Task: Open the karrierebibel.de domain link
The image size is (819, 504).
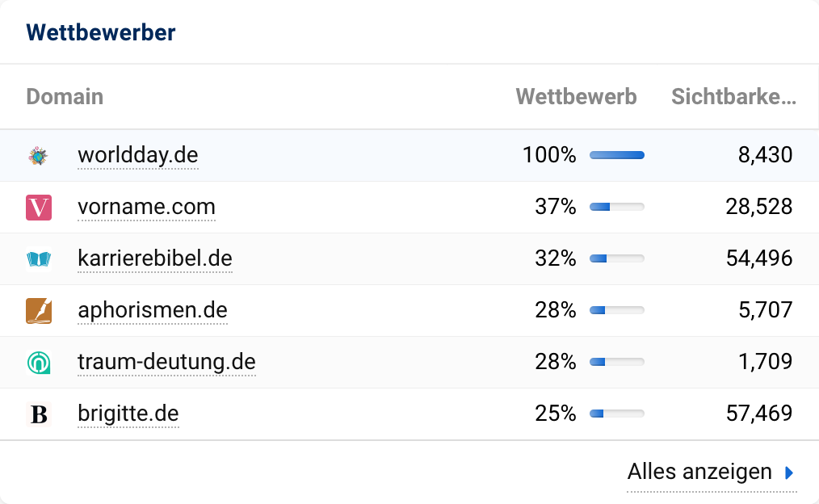Action: point(155,258)
